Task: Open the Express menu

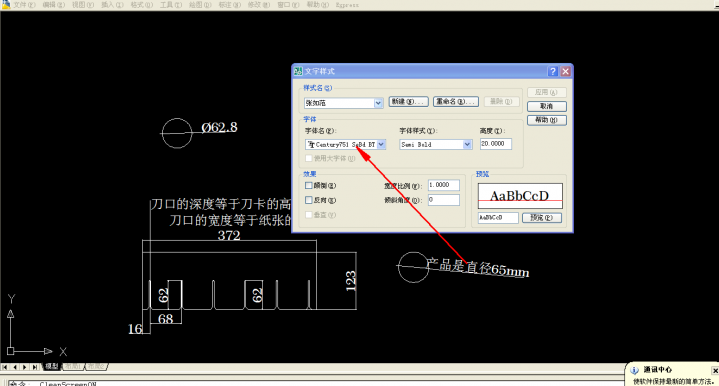Action: coord(347,5)
